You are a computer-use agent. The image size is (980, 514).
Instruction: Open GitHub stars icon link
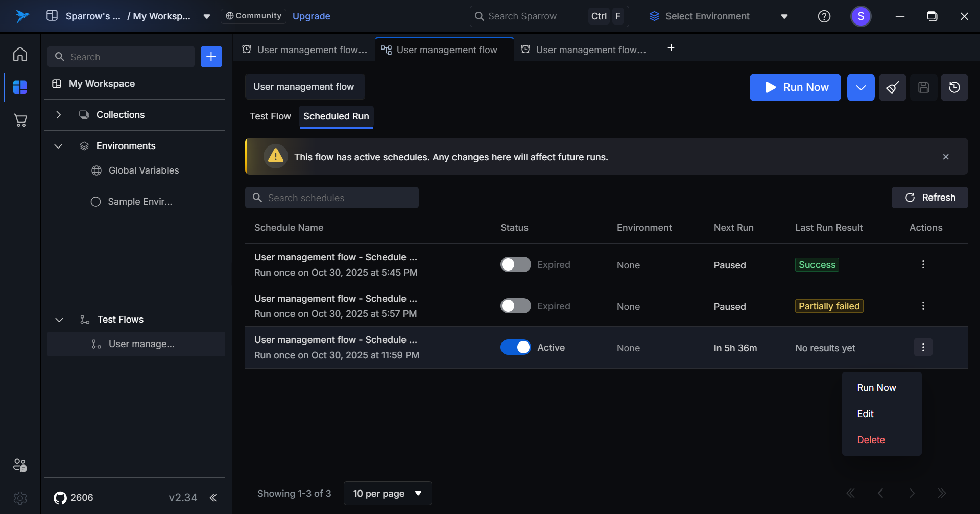click(60, 498)
